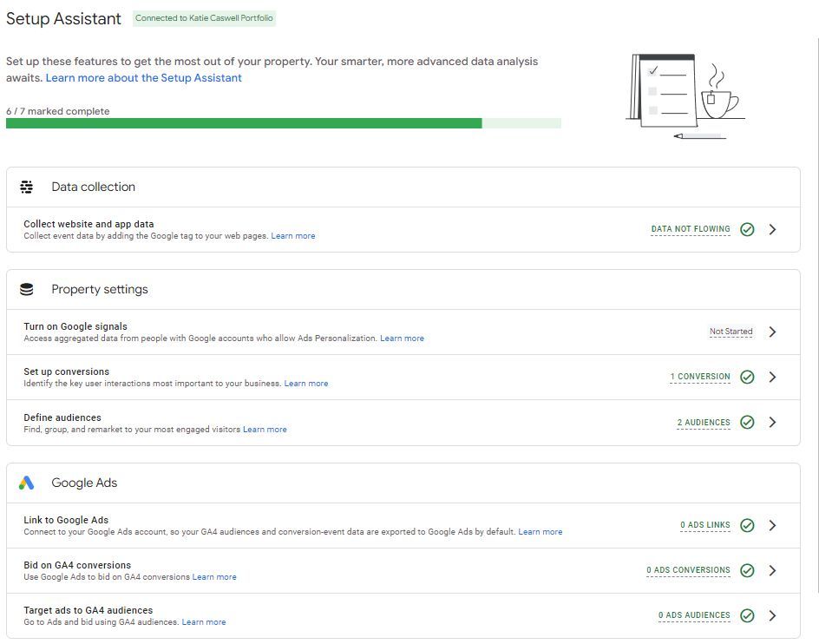Click checkmark icon in Bid on GA4 conversions row

(x=748, y=570)
